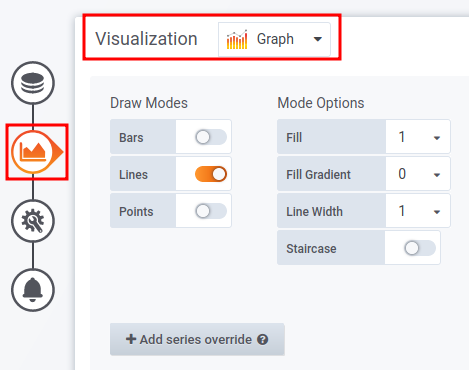469x374 pixels.
Task: Click the Staircase option label
Action: tap(311, 249)
